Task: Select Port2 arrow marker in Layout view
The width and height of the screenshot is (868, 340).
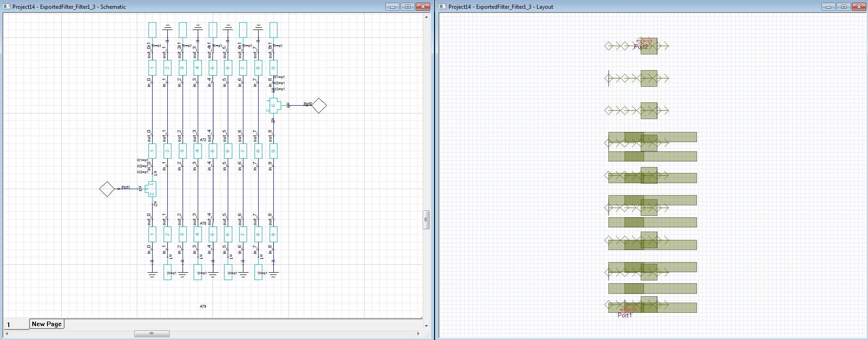Action: point(644,42)
